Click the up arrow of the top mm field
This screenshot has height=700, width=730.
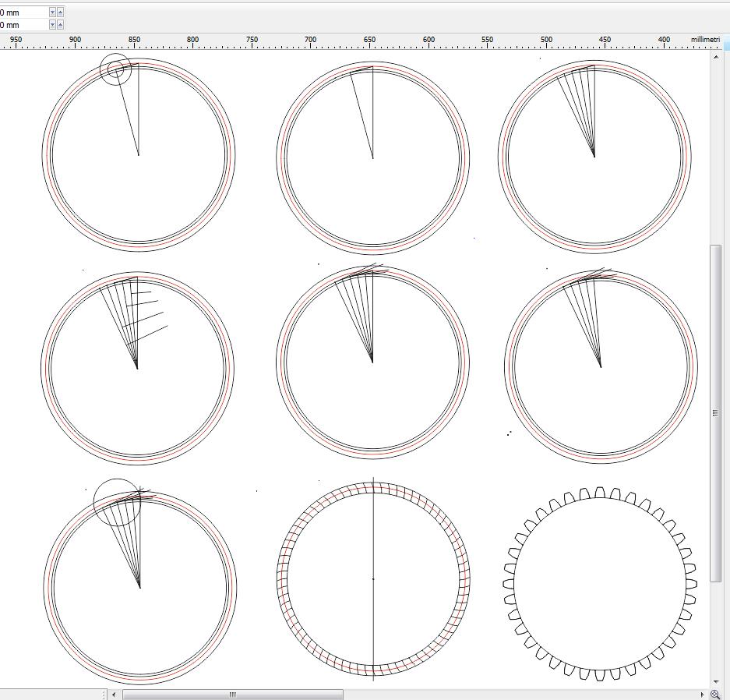[x=61, y=12]
